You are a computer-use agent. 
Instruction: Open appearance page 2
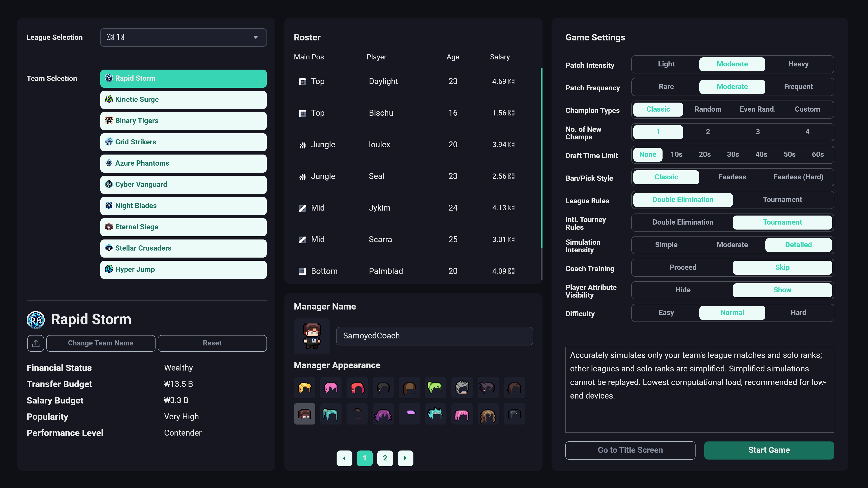[385, 458]
